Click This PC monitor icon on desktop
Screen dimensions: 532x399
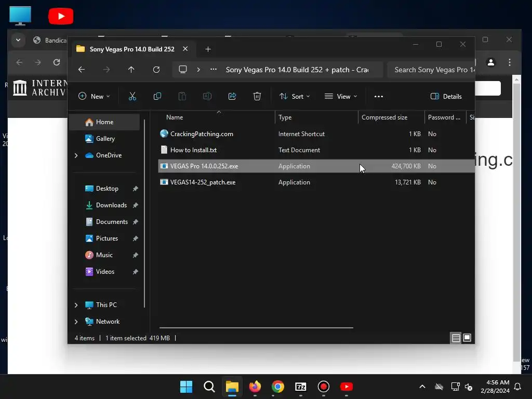click(20, 16)
